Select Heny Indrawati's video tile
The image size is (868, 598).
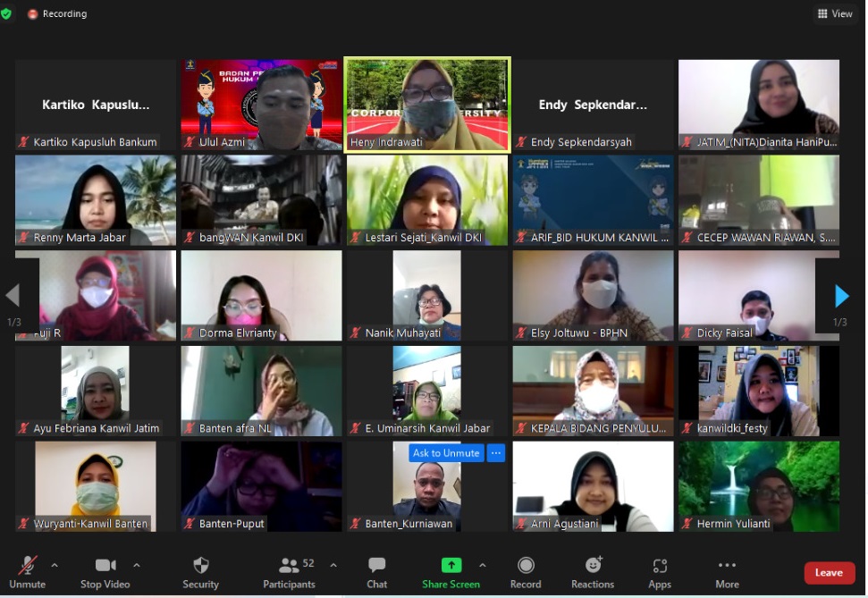(427, 104)
